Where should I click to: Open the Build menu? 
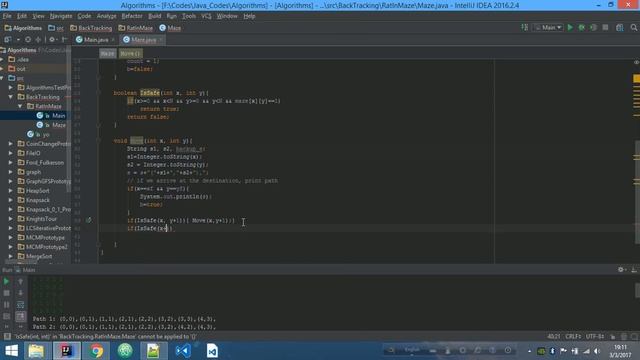(x=154, y=16)
